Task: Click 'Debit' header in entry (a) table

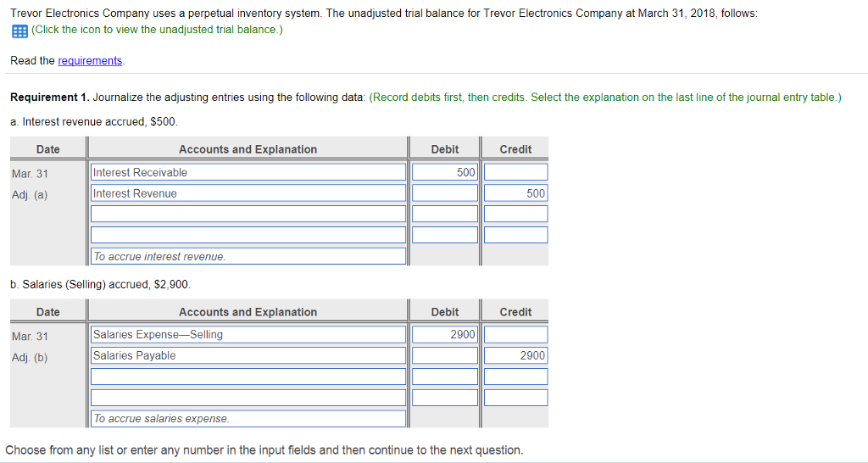Action: [x=444, y=149]
